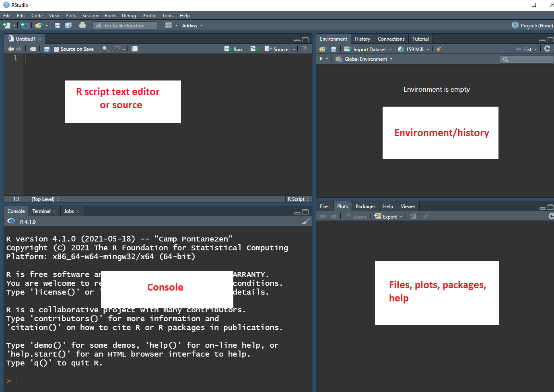
Task: Open the Session menu
Action: 90,16
